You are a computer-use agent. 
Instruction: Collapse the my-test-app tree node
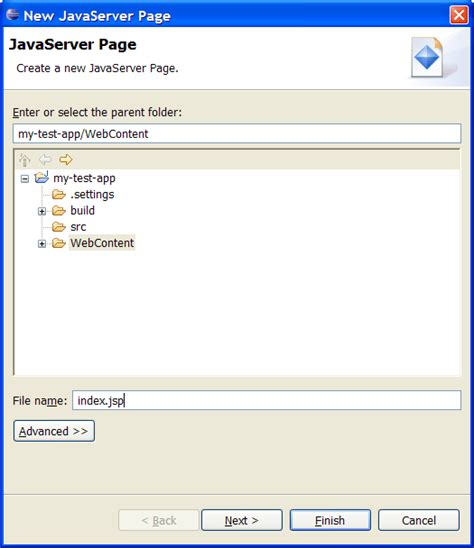pos(24,179)
